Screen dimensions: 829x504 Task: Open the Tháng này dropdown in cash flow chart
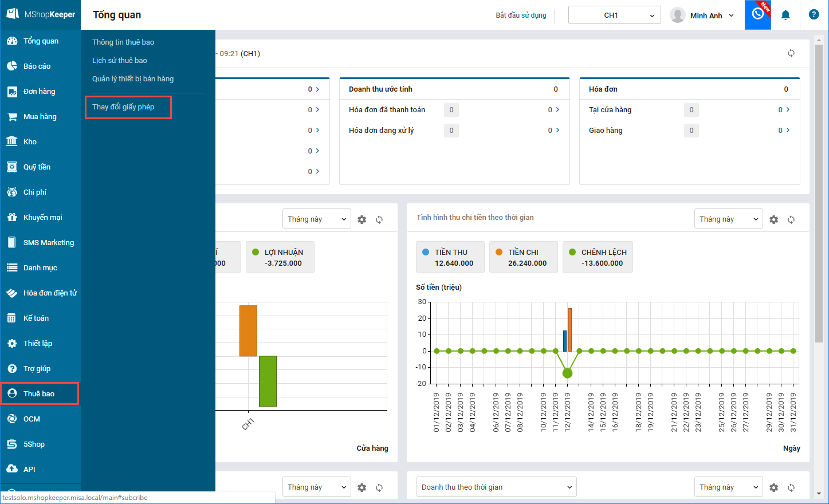pos(728,219)
